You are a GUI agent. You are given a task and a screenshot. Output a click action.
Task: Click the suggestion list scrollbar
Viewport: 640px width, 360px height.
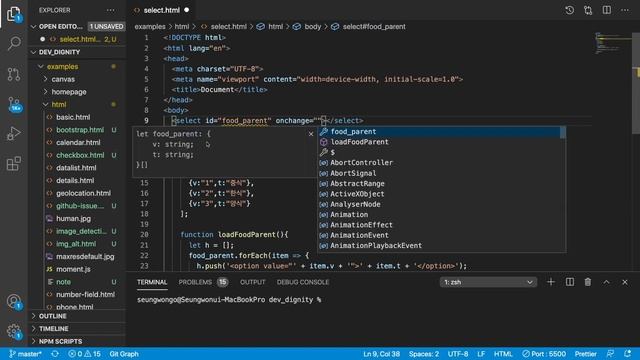[563, 132]
